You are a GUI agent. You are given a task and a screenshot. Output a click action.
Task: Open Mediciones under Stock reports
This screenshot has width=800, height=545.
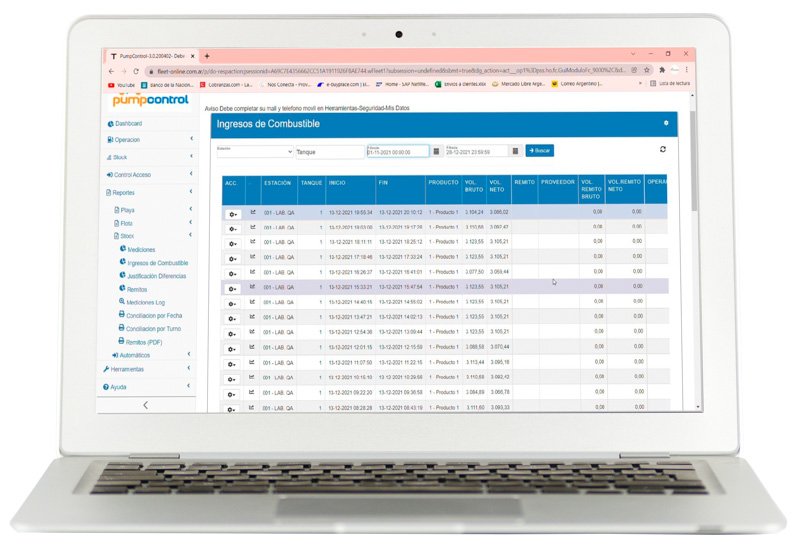[140, 250]
